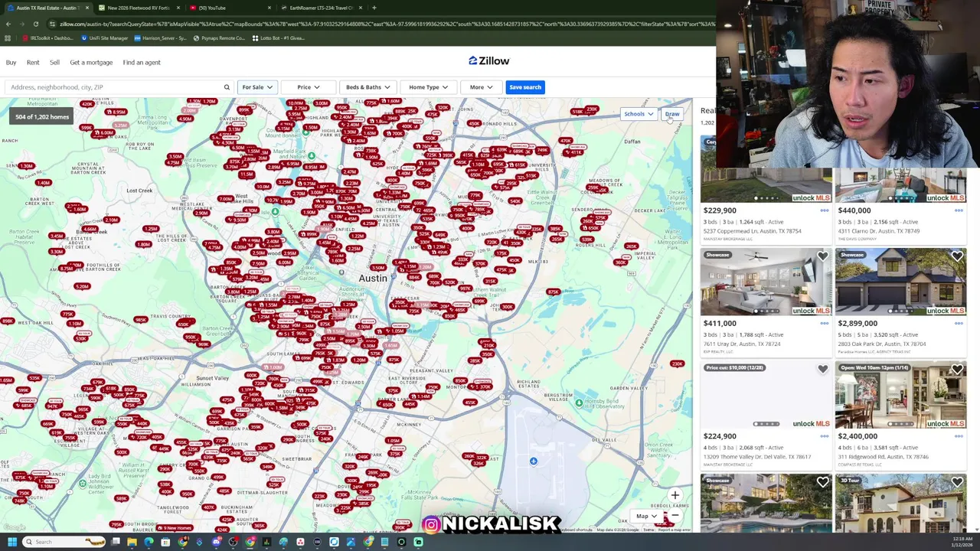Open the UniFi Site Manager bookmark
The image size is (980, 551).
click(x=105, y=37)
